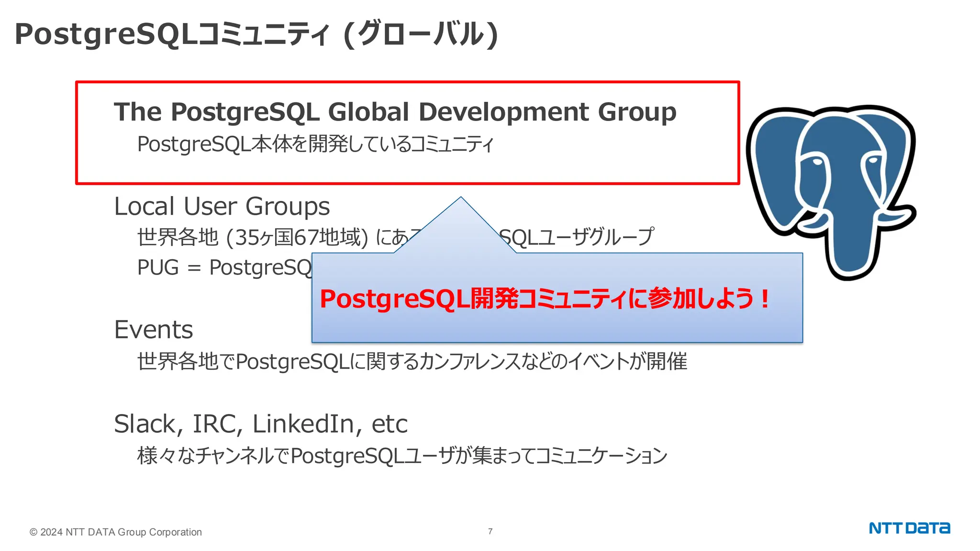Screen dimensions: 980x551
Task: Click the PUG = PostgreSQ text line
Action: (x=224, y=267)
